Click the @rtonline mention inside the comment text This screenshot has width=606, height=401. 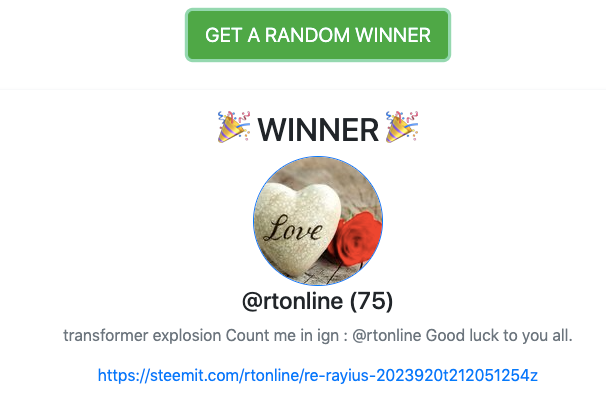pos(386,335)
